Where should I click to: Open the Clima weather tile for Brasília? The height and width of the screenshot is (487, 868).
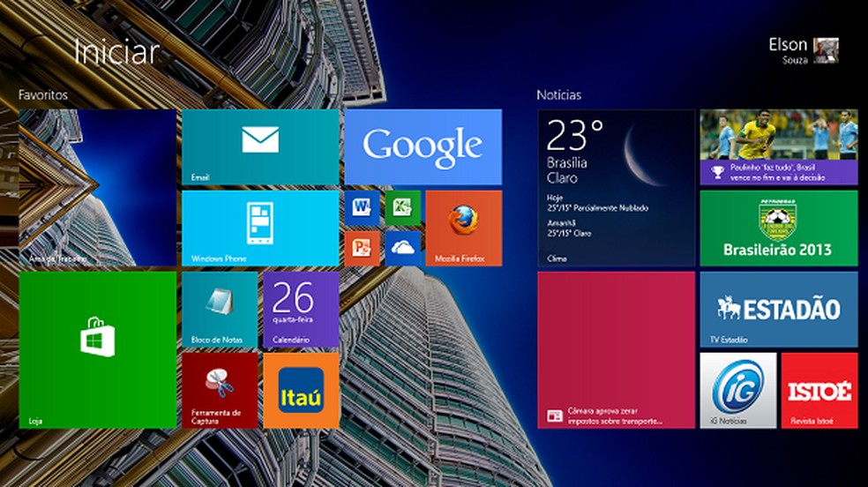616,188
